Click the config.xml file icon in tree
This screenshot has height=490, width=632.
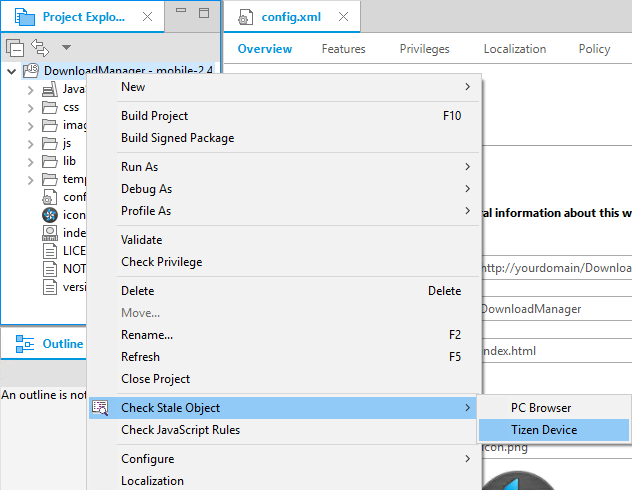49,197
